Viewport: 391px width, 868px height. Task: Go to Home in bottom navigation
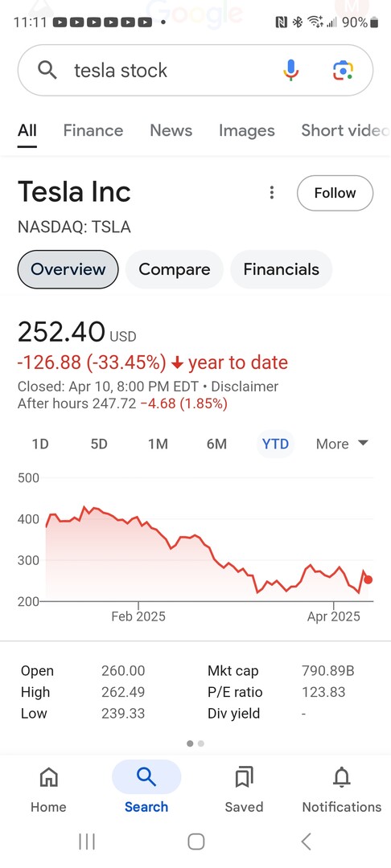click(x=49, y=789)
